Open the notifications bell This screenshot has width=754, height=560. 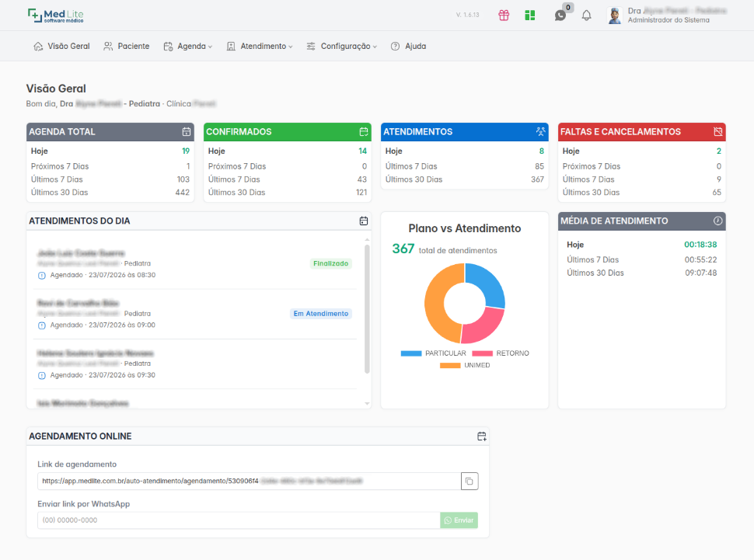(x=586, y=16)
